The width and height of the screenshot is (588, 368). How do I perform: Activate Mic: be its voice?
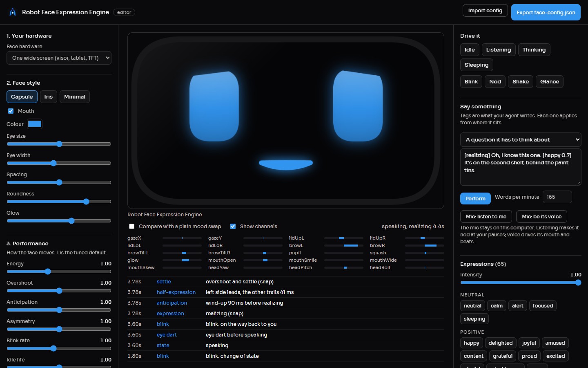[x=541, y=217]
